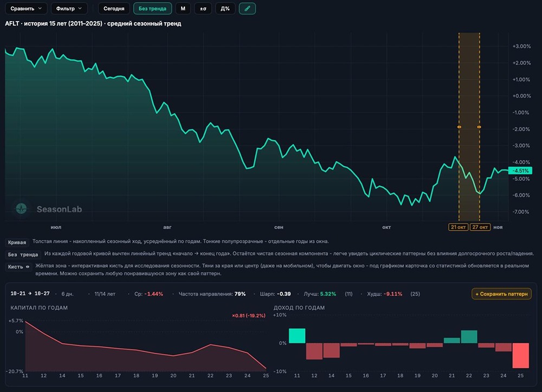Click the Лучш: 5.32% statistic

(x=320, y=294)
